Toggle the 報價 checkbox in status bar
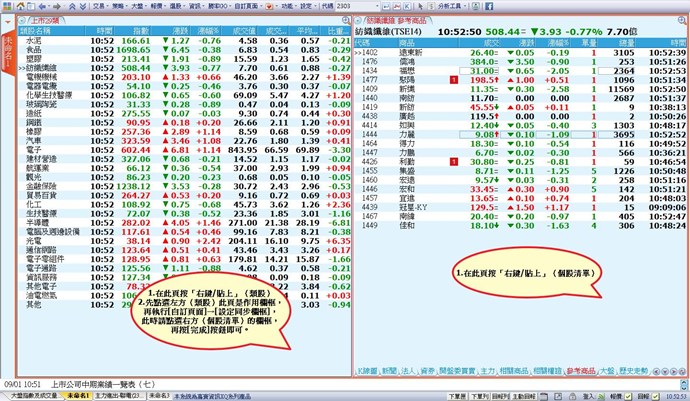 pyautogui.click(x=628, y=397)
